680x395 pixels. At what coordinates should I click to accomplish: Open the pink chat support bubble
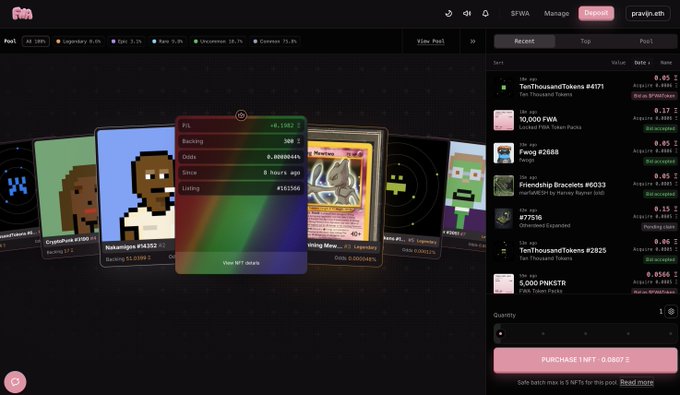click(x=15, y=382)
